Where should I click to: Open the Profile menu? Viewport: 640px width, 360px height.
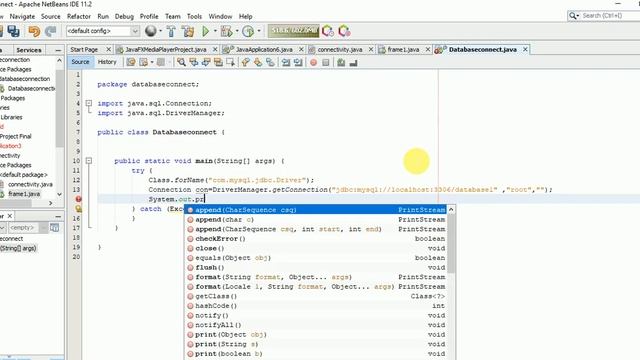click(149, 16)
